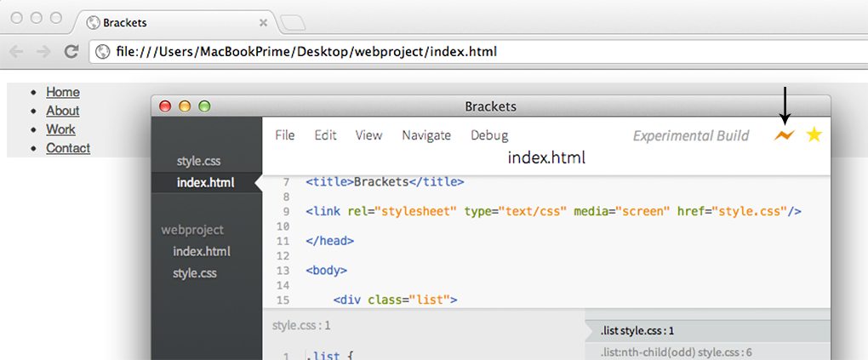Click the div class list on line 15

tap(395, 300)
